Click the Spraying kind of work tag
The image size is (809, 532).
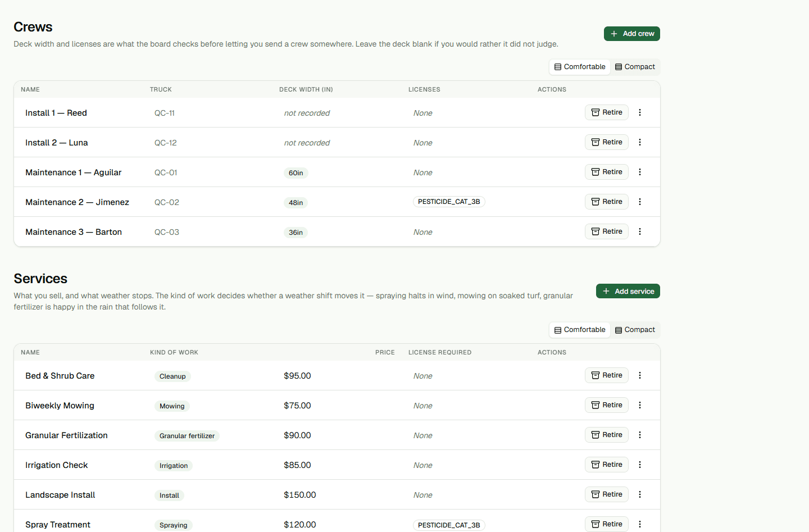click(174, 525)
